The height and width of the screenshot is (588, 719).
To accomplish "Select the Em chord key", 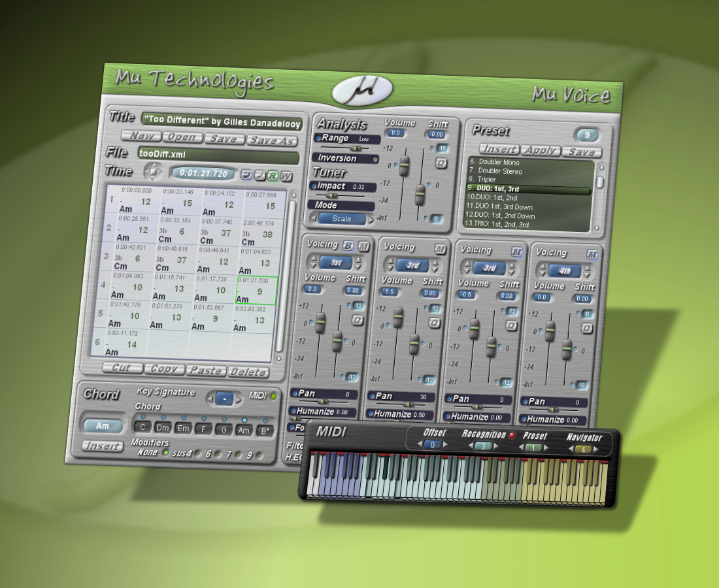I will pyautogui.click(x=183, y=429).
